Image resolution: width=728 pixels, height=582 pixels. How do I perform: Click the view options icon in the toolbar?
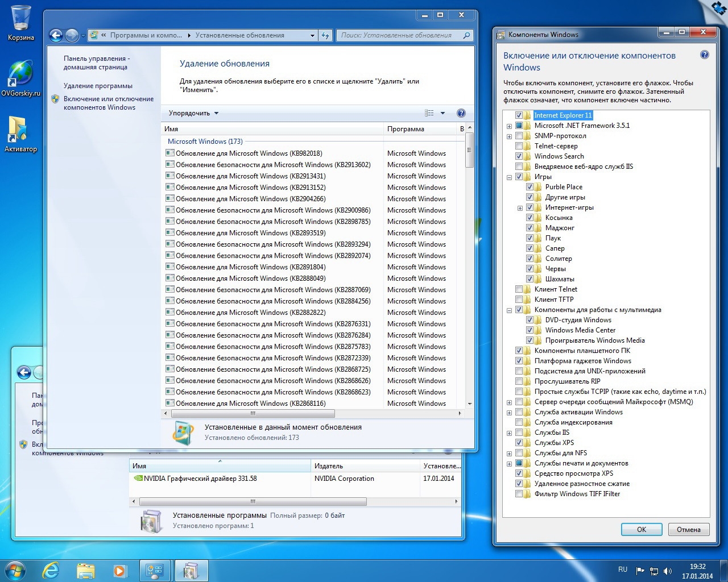click(x=429, y=113)
